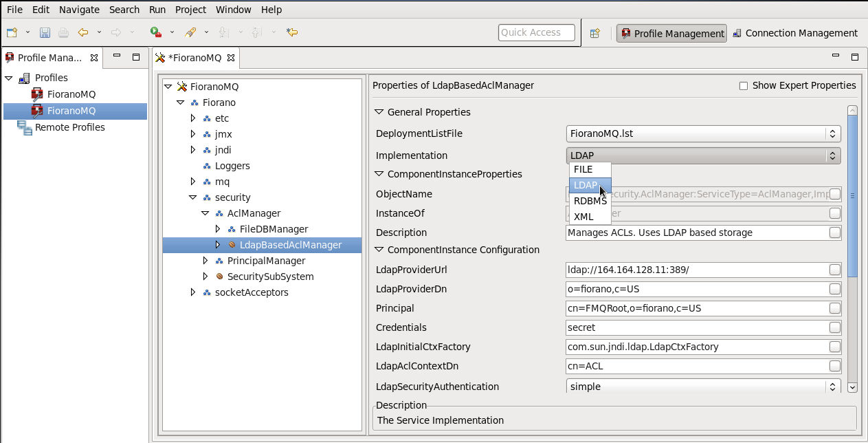The height and width of the screenshot is (443, 868).
Task: Open the File menu
Action: coord(14,10)
